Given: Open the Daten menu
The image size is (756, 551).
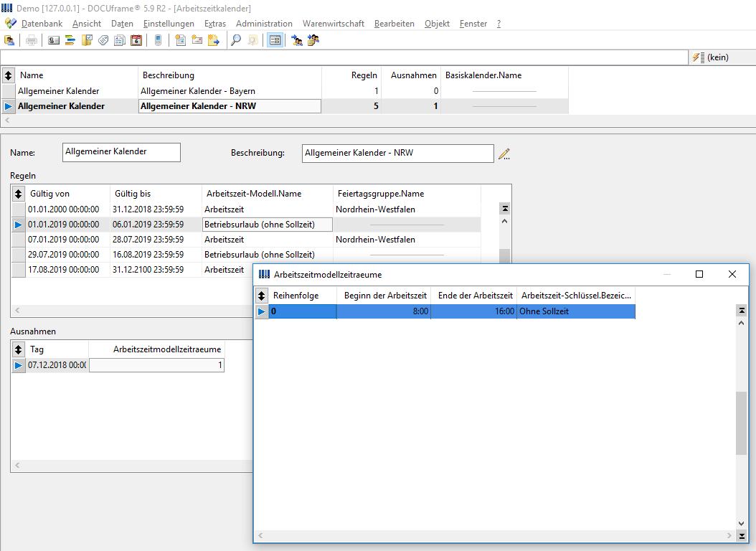Looking at the screenshot, I should click(x=122, y=24).
